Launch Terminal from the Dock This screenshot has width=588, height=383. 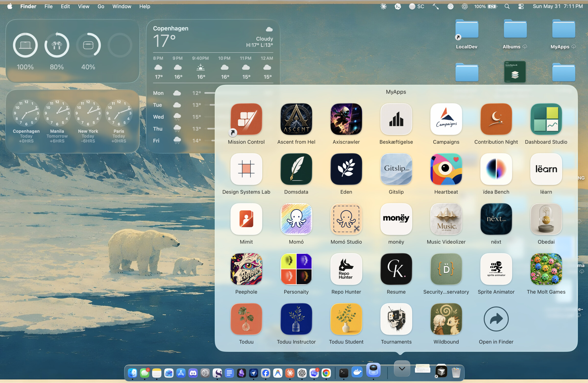click(343, 373)
